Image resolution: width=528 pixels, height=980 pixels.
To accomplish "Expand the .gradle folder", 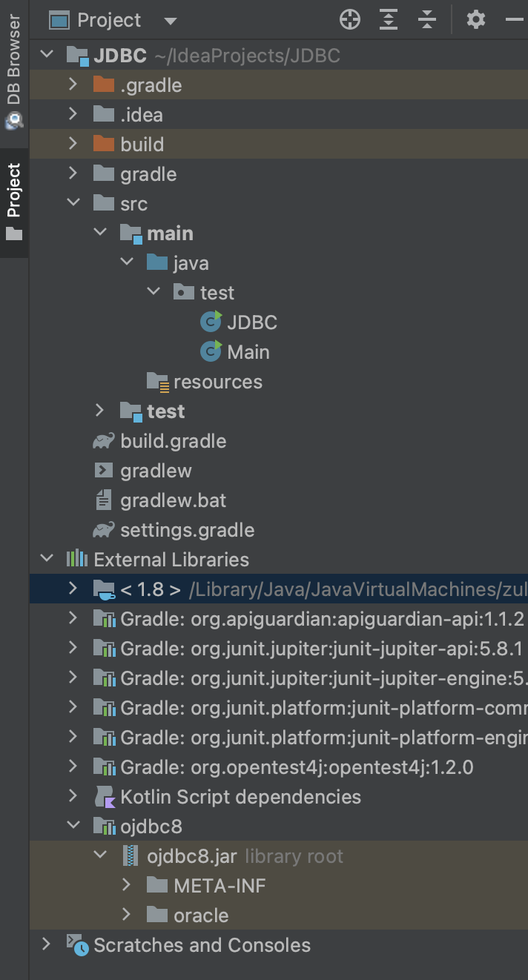I will tap(73, 85).
